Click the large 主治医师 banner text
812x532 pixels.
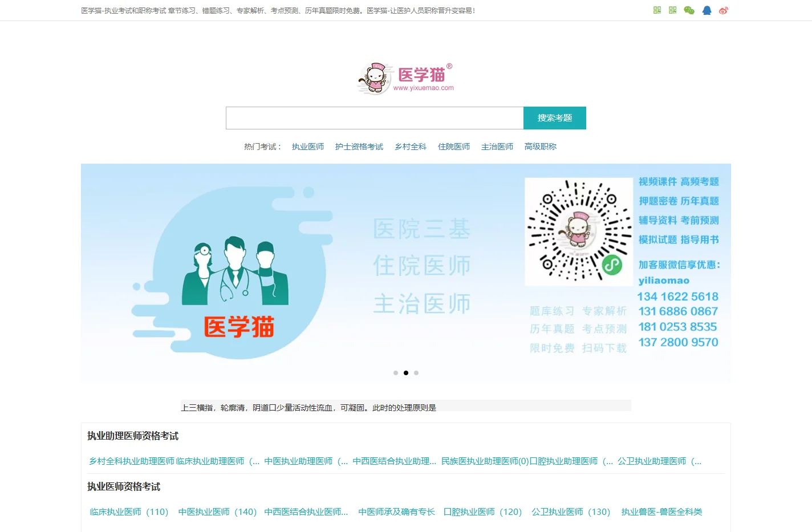click(422, 304)
